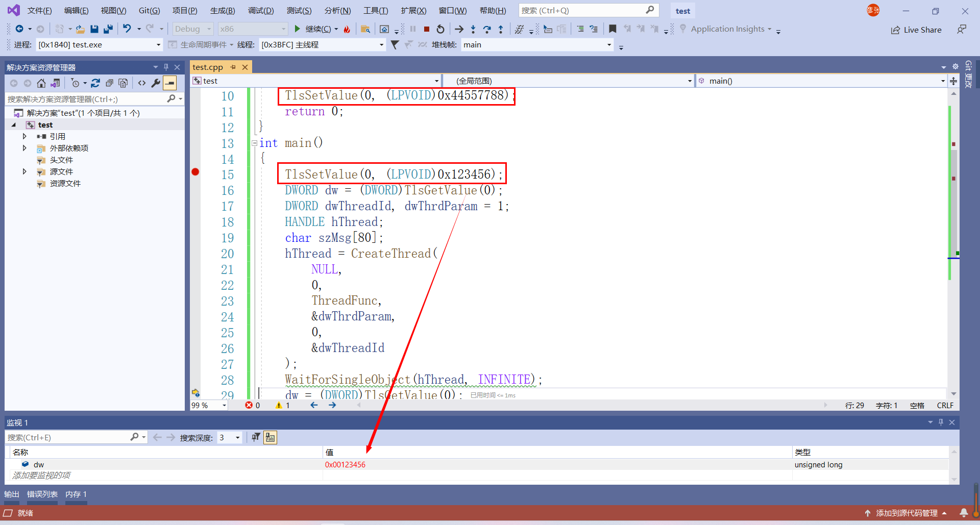
Task: Click the Home icon in Solution Explorer
Action: pos(41,83)
